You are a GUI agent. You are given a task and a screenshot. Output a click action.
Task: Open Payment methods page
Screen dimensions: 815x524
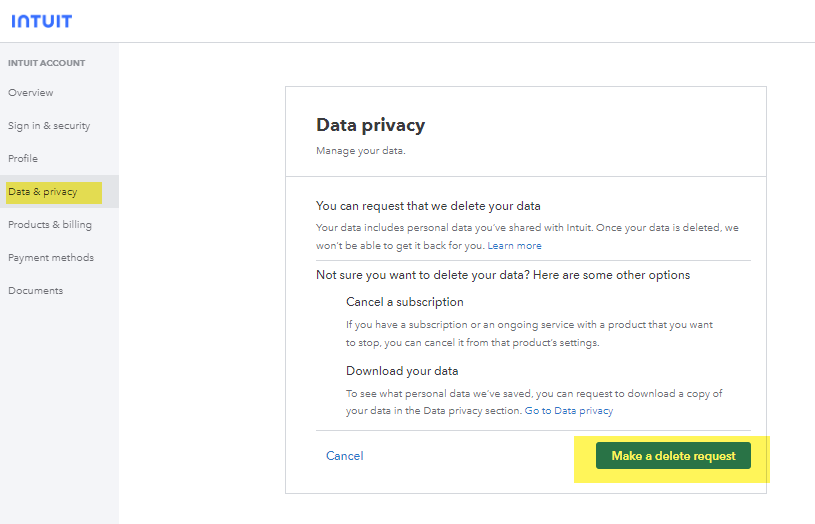tap(51, 258)
